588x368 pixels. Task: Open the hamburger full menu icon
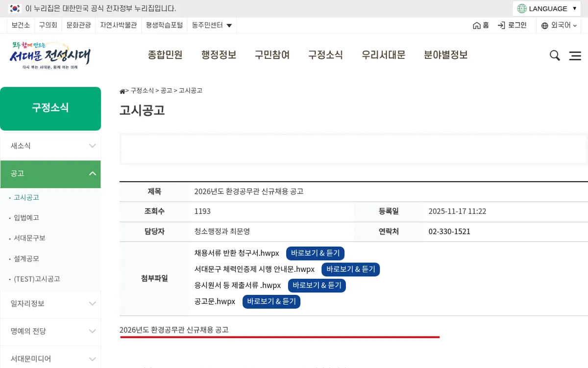point(575,56)
